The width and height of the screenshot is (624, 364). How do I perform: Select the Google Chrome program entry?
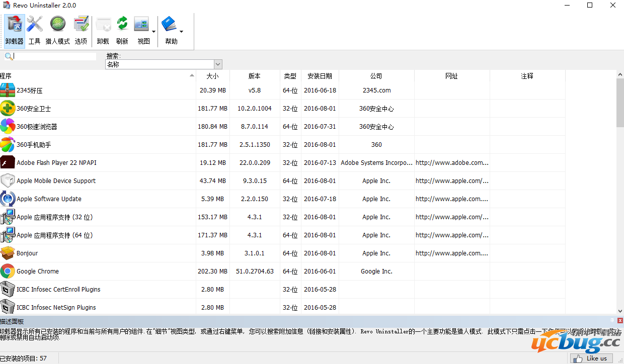pos(38,271)
